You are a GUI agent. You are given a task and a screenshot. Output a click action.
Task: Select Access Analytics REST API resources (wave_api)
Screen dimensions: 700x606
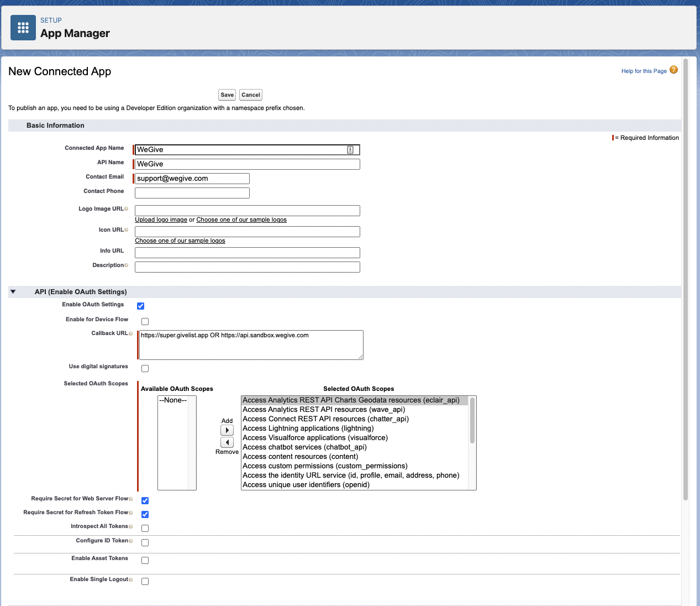click(355, 410)
